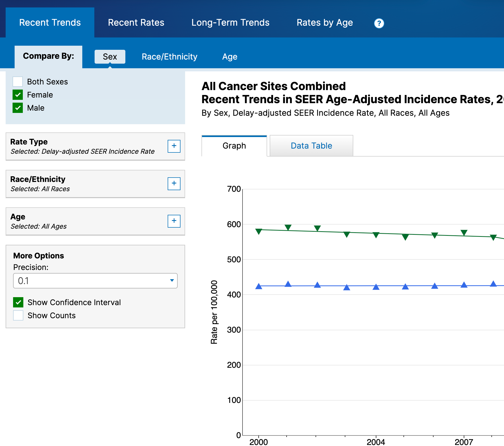The image size is (504, 446).
Task: Compare by Race/Ethnicity
Action: pos(169,57)
